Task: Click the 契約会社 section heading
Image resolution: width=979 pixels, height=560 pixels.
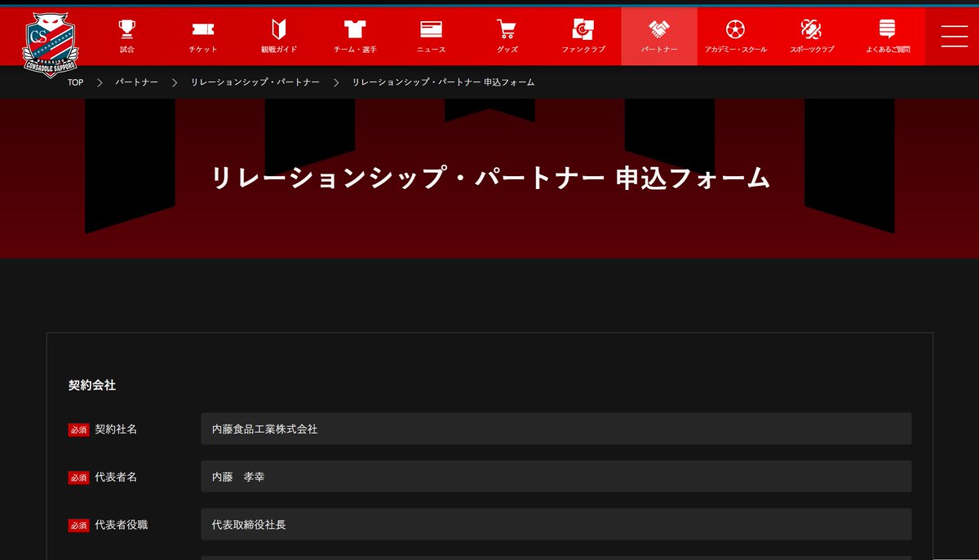Action: point(92,385)
